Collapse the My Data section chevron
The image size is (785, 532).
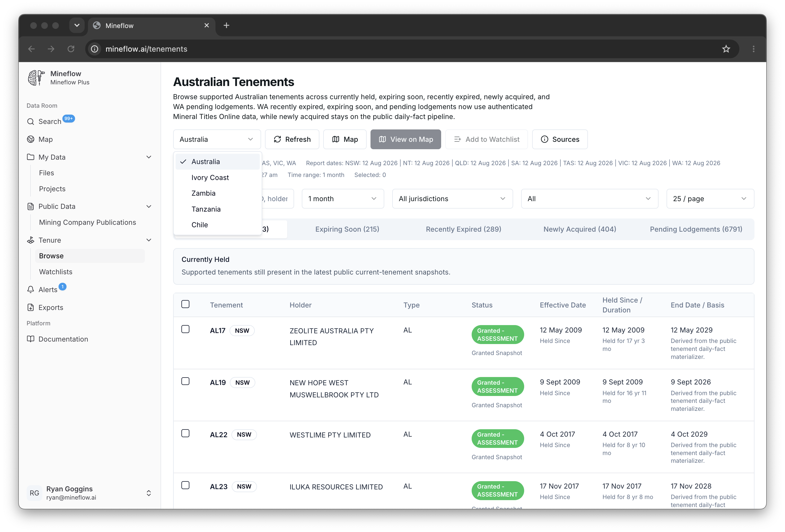coord(149,157)
